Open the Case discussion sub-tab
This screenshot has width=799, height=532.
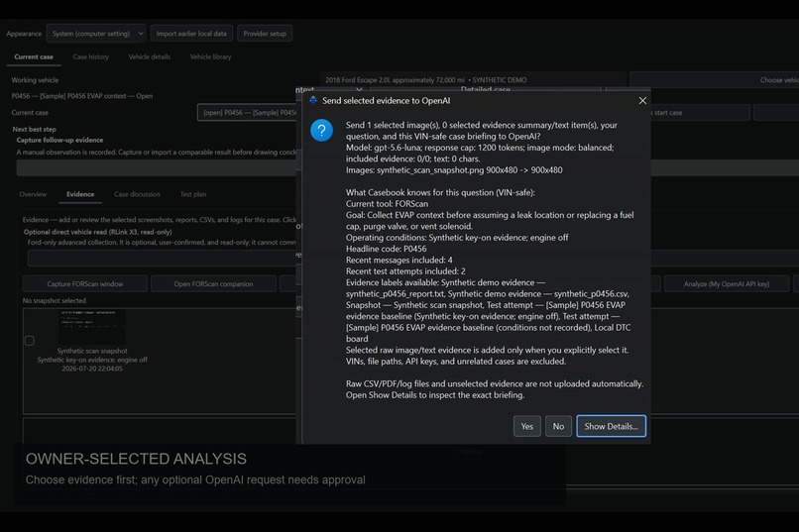coord(137,194)
